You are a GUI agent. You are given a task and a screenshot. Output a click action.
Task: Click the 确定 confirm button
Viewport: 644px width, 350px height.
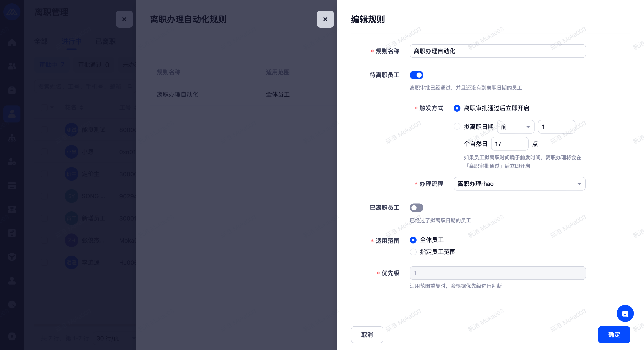point(614,334)
